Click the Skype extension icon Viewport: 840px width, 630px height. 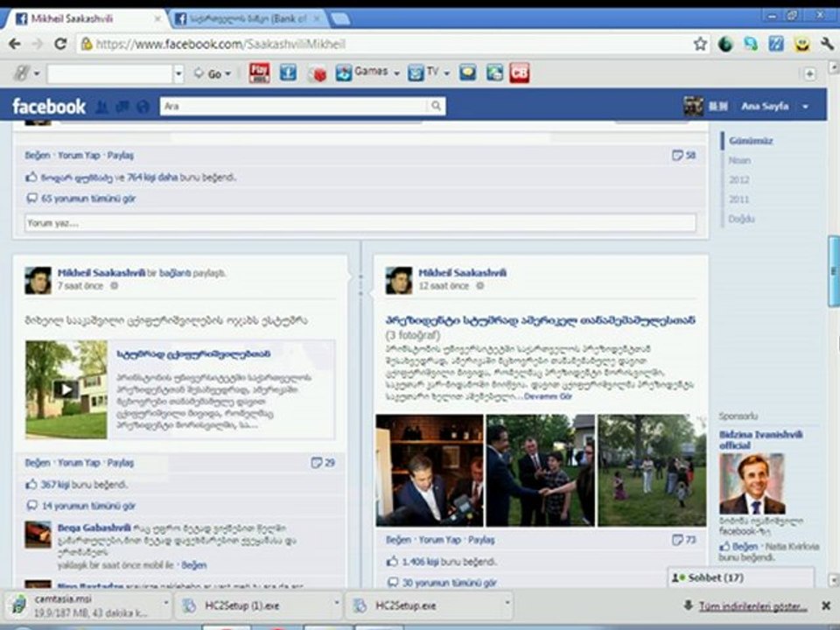pyautogui.click(x=751, y=44)
